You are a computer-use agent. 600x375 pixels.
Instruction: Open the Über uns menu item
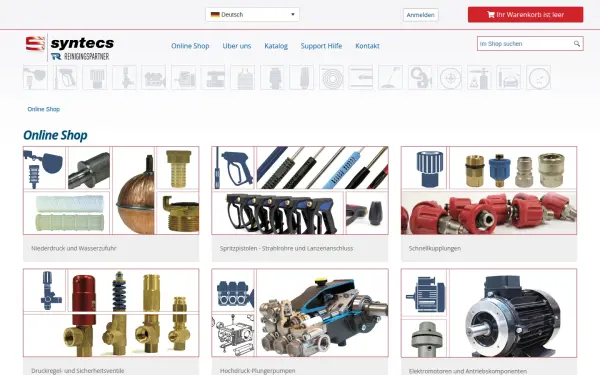pyautogui.click(x=237, y=46)
